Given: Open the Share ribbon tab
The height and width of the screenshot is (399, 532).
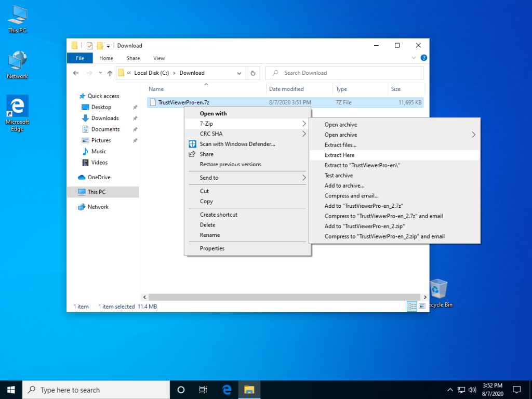Looking at the screenshot, I should [x=133, y=58].
